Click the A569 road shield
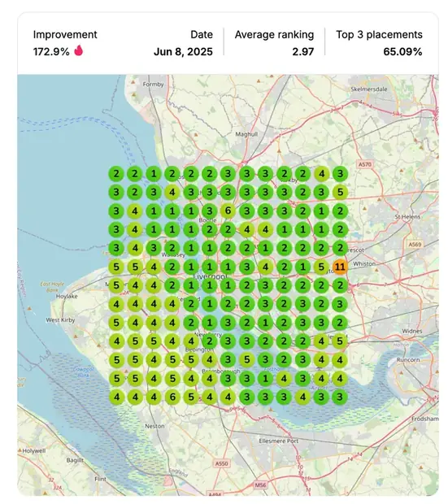 pos(415,245)
